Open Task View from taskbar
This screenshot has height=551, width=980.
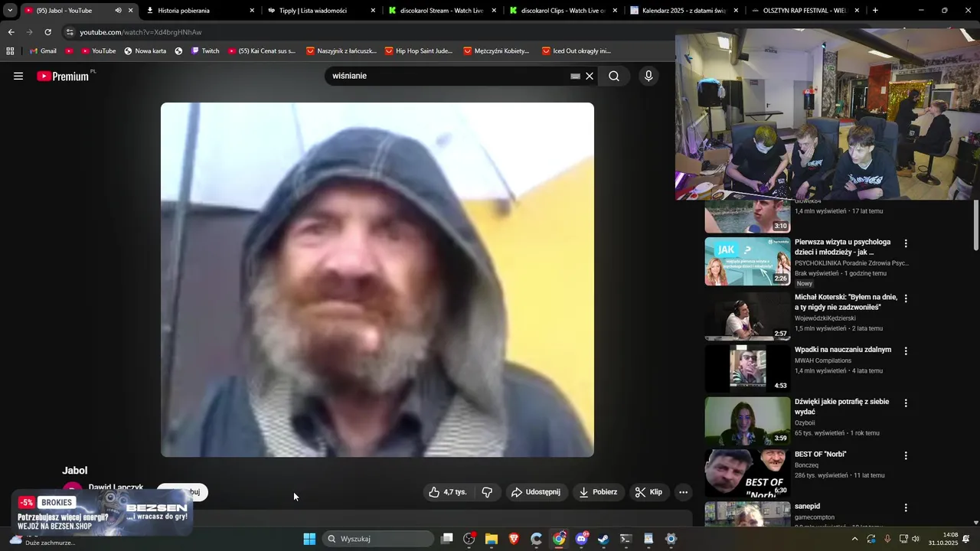447,539
